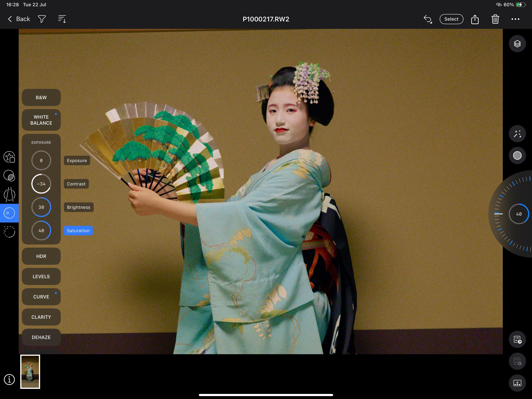The height and width of the screenshot is (399, 532).
Task: Open the sort order icon
Action: point(62,19)
